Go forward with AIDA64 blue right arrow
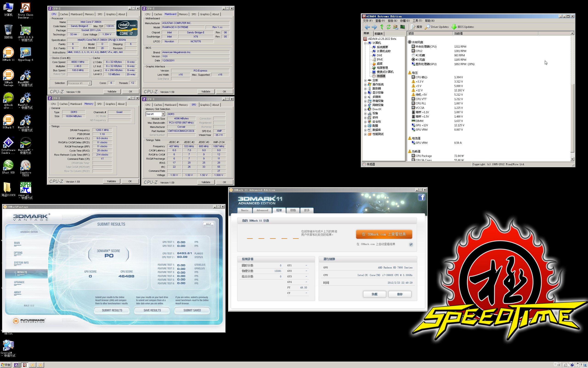 (x=374, y=27)
